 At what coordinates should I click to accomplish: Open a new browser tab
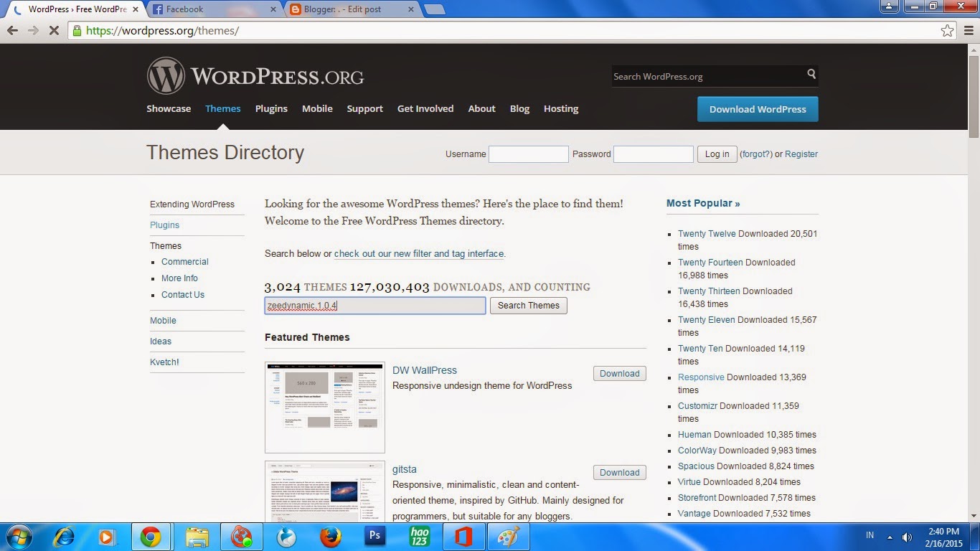434,9
